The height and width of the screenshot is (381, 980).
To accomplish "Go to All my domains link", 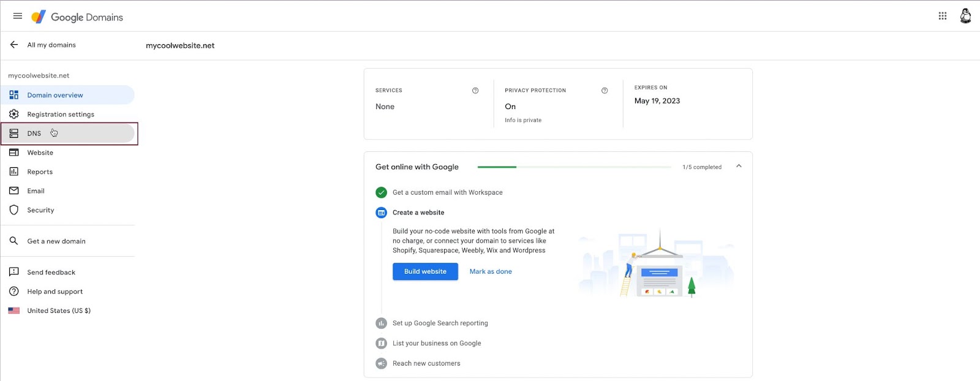I will 51,45.
